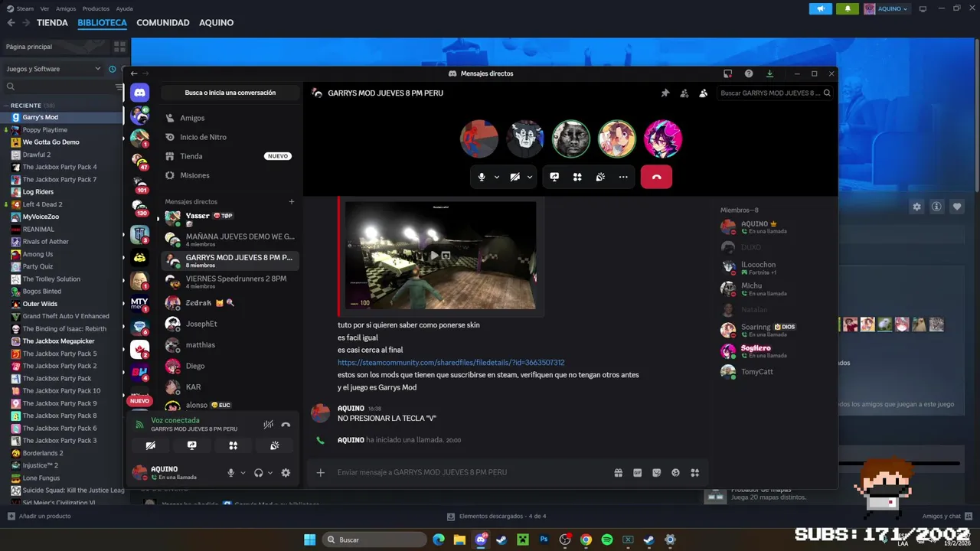980x551 pixels.
Task: Open Steam TIENDA tab
Action: click(x=52, y=23)
